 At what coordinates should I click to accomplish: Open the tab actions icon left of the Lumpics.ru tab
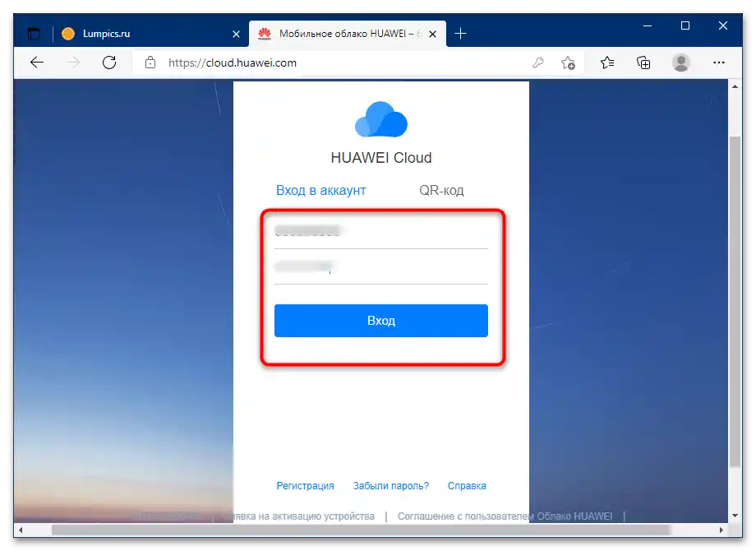point(34,34)
